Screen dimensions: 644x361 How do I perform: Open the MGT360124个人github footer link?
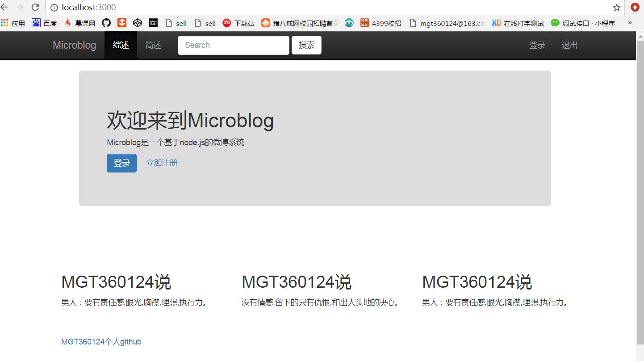pyautogui.click(x=101, y=341)
